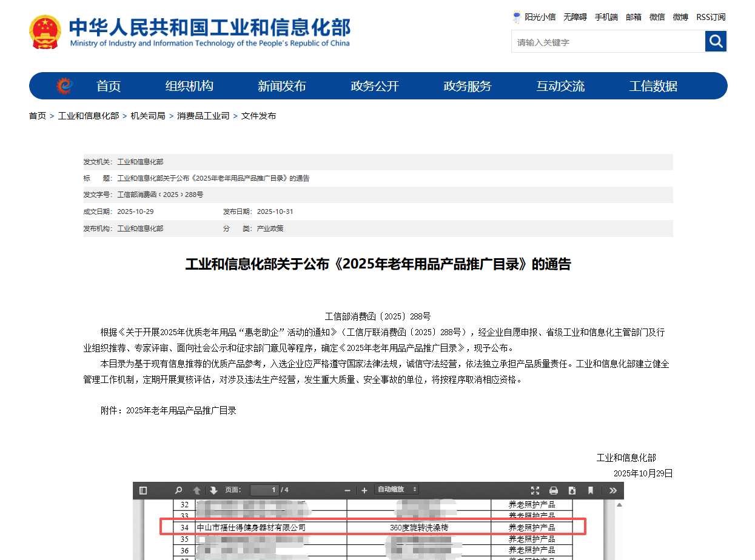The height and width of the screenshot is (560, 755).
Task: Switch PDF to presentation fullscreen mode
Action: (x=535, y=490)
